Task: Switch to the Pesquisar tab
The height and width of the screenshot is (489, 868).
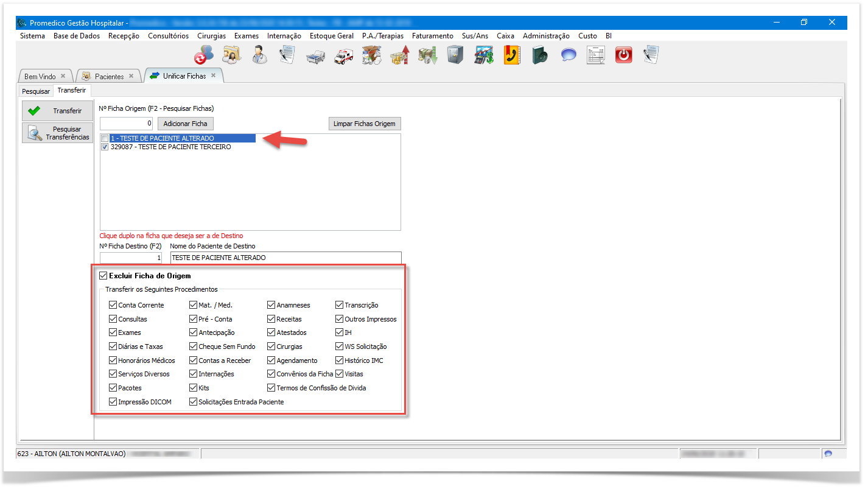Action: coord(36,91)
